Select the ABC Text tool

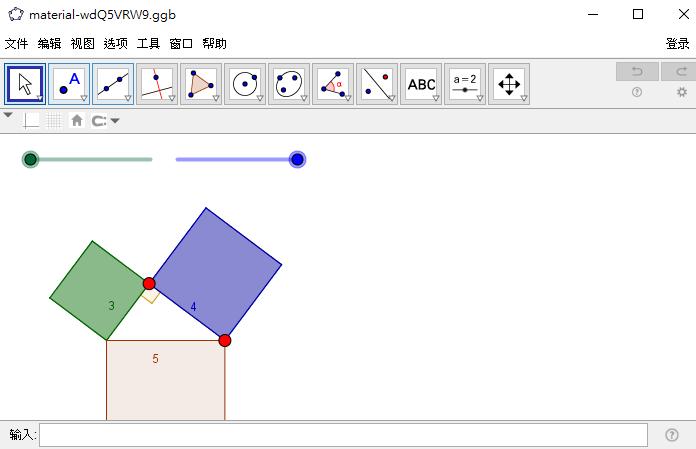coord(420,84)
